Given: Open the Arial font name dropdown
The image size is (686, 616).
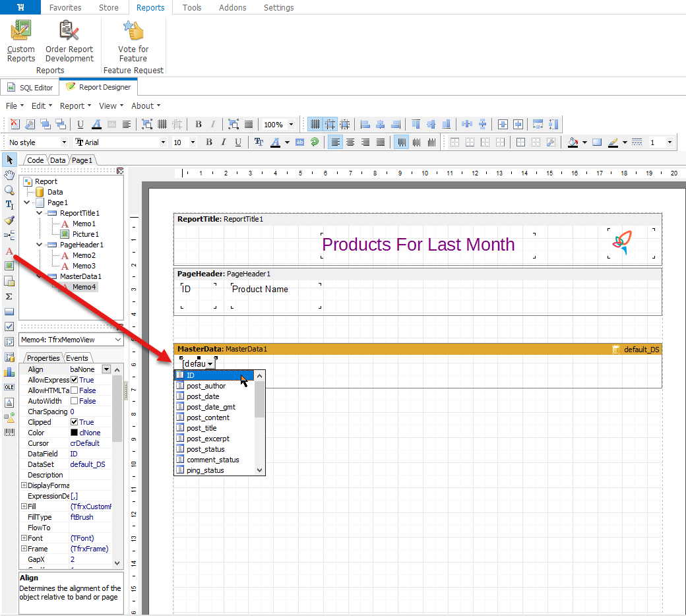Looking at the screenshot, I should (x=164, y=142).
